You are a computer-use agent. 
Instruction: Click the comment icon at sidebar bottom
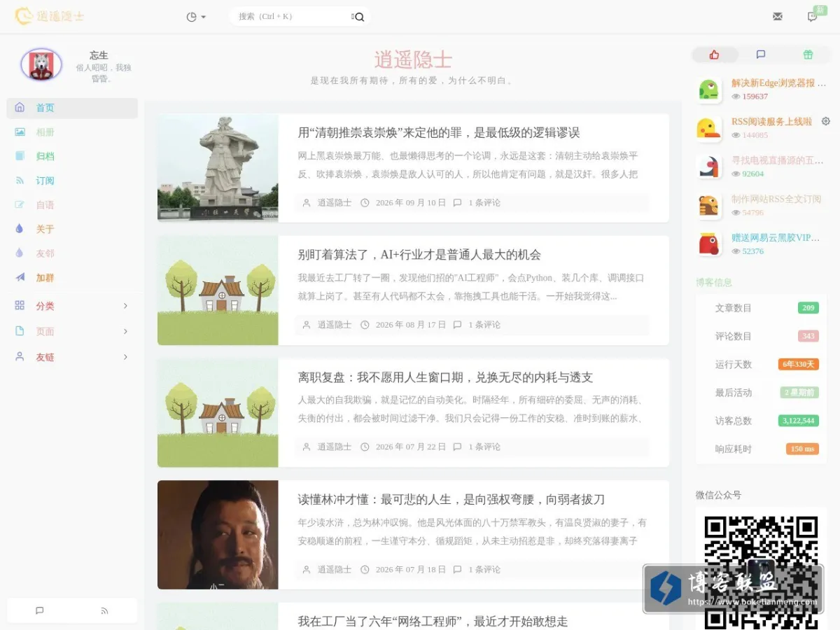tap(40, 610)
